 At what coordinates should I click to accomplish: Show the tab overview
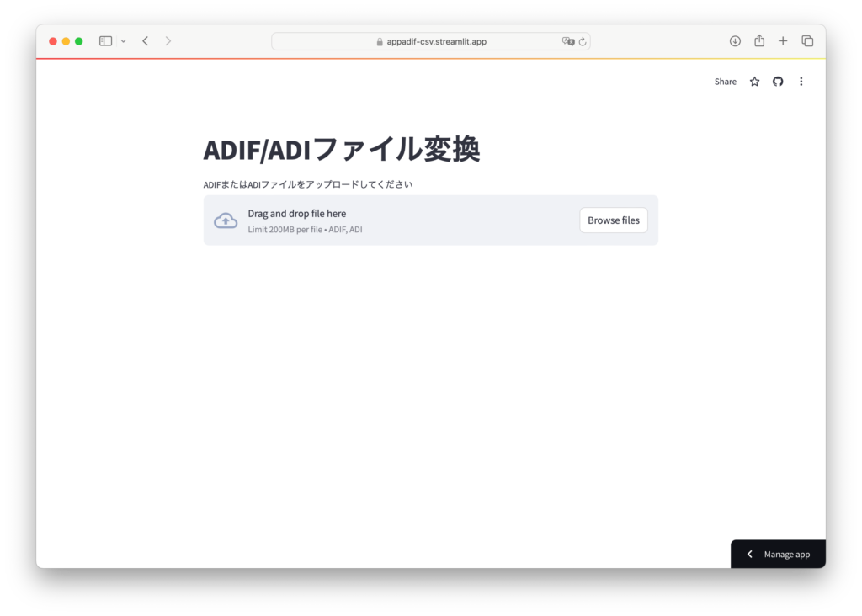807,41
